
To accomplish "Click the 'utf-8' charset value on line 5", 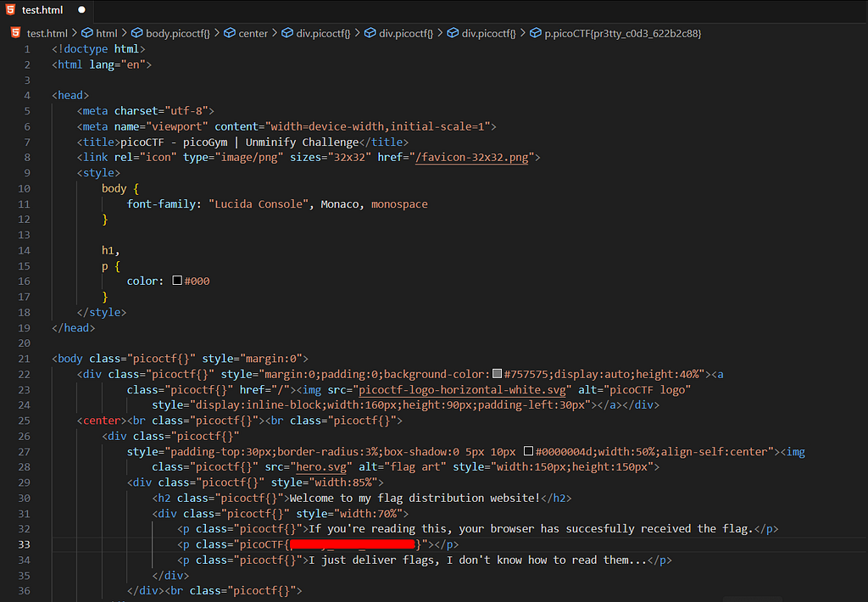I will [x=186, y=111].
